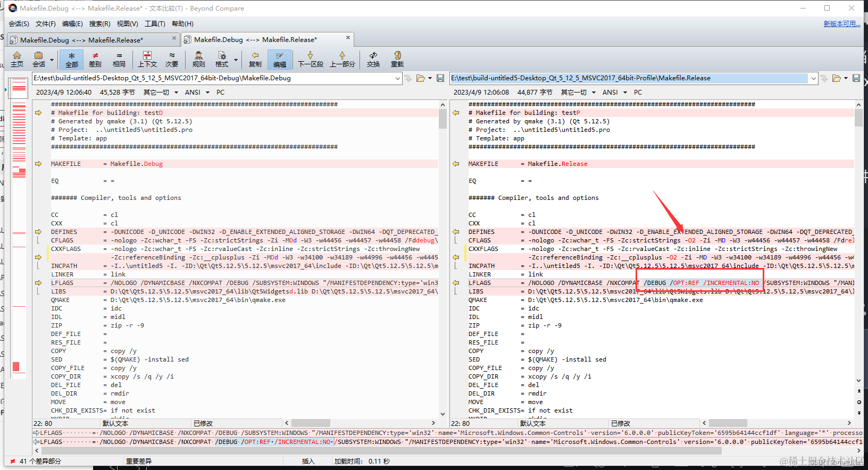868x470 pixels.
Task: Click the right pane horizontal scrollbar
Action: (777, 423)
